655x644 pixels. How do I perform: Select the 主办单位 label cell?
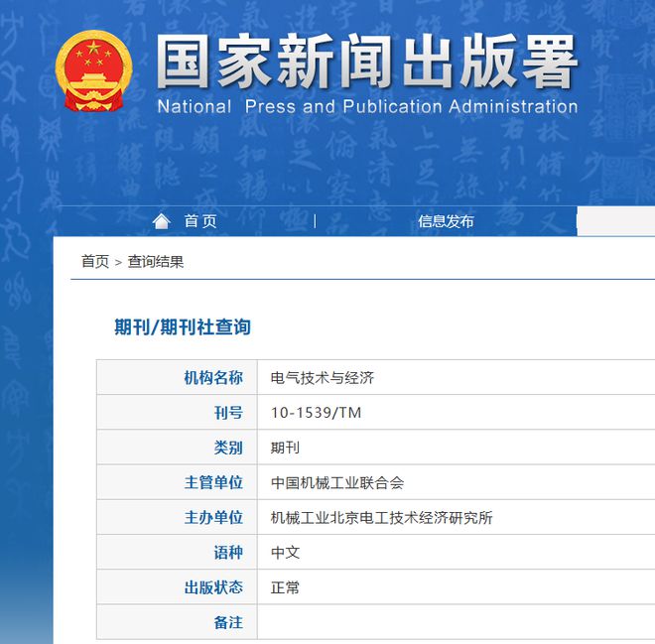click(177, 517)
